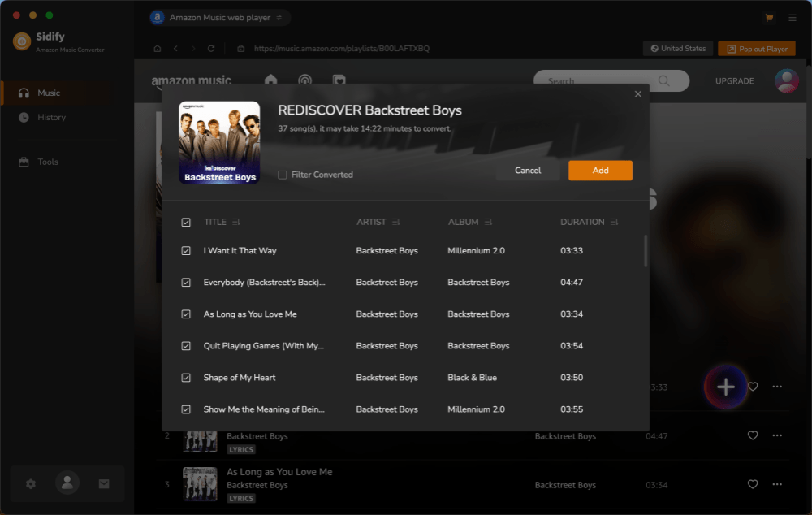The image size is (812, 515).
Task: Click the REDISCOVER Backstreet Boys cover thumbnail
Action: (219, 142)
